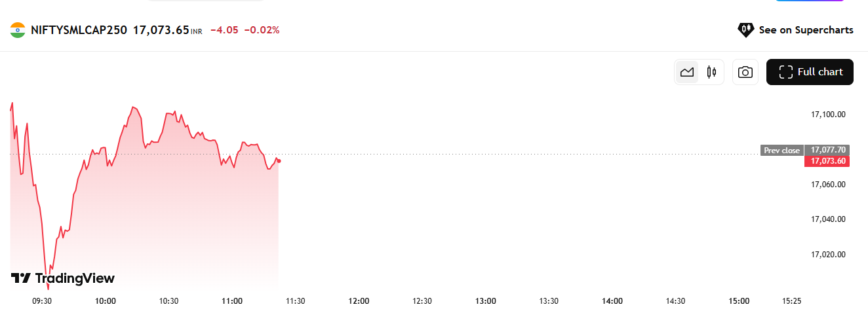Click the 12:00 time axis label
868x328 pixels.
[359, 301]
